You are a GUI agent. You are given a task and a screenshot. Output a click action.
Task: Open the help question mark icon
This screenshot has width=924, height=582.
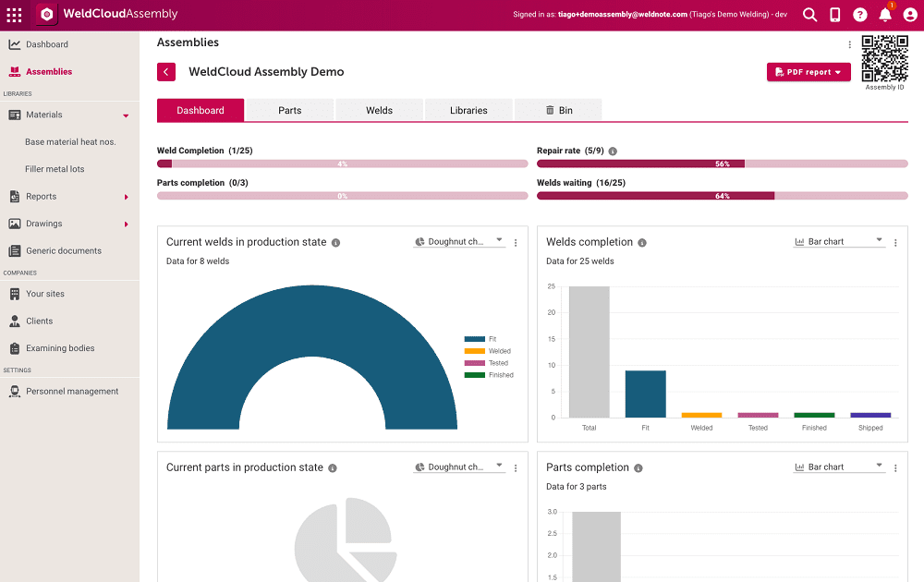[859, 15]
